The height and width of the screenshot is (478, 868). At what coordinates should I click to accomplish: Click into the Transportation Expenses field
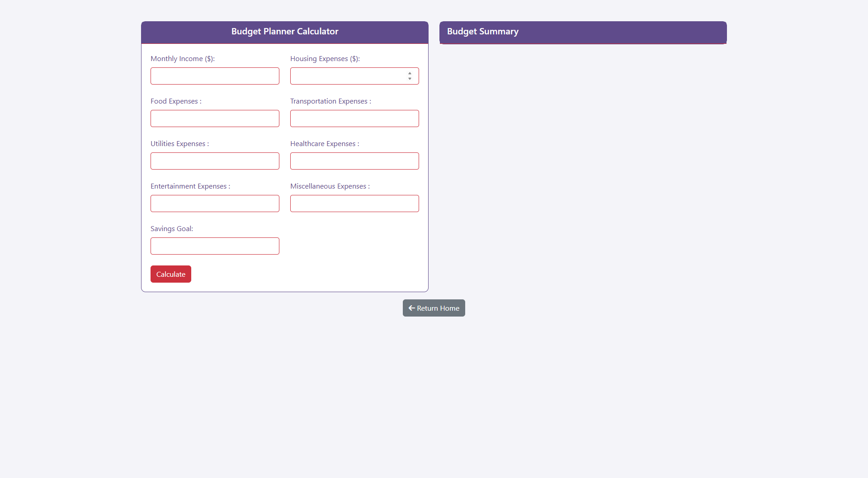pyautogui.click(x=354, y=118)
